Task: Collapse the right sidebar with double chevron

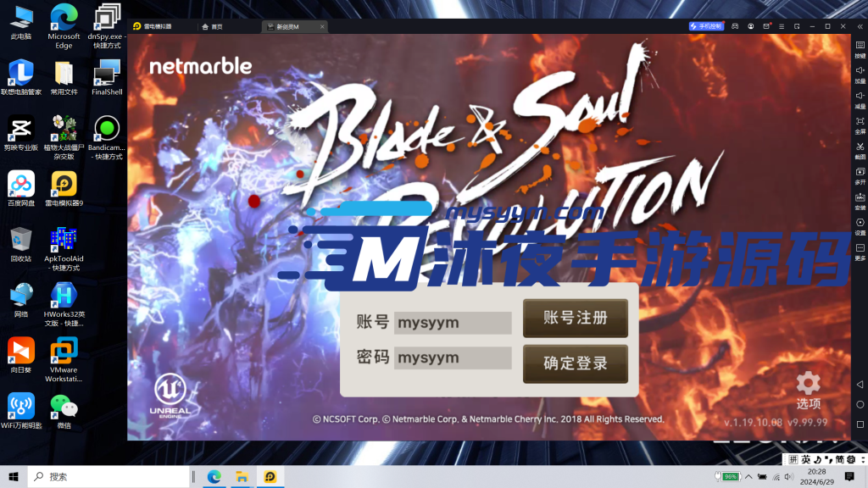Action: pyautogui.click(x=860, y=26)
